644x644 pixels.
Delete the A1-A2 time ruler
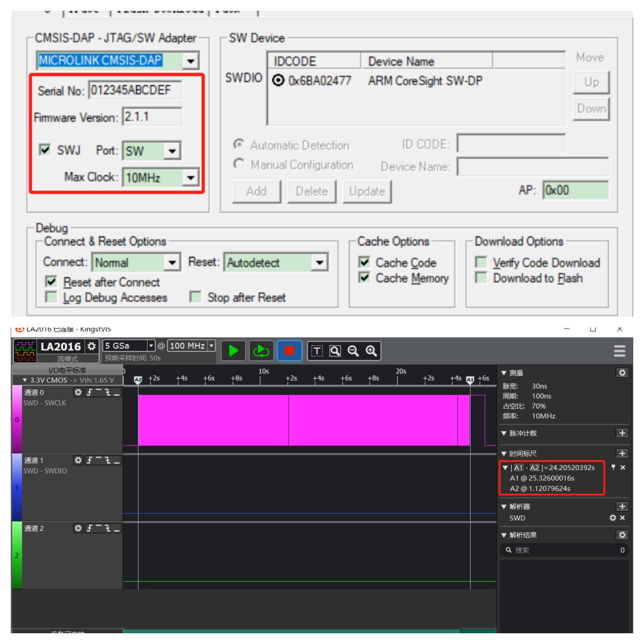click(623, 467)
